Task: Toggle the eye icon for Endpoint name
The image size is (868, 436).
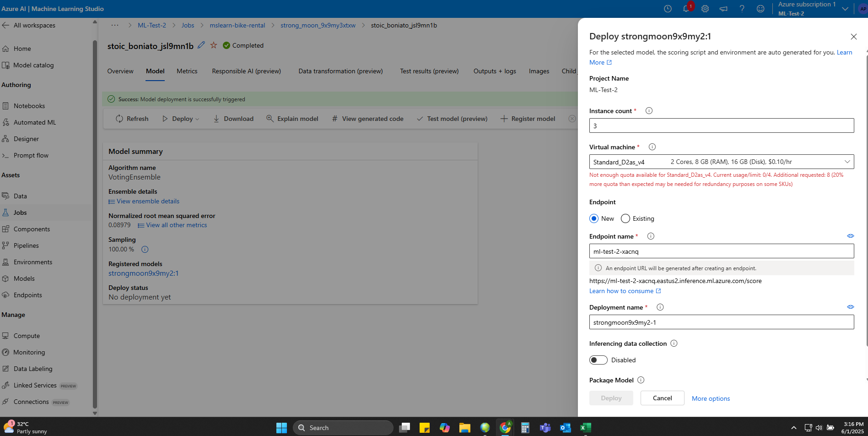Action: click(851, 236)
